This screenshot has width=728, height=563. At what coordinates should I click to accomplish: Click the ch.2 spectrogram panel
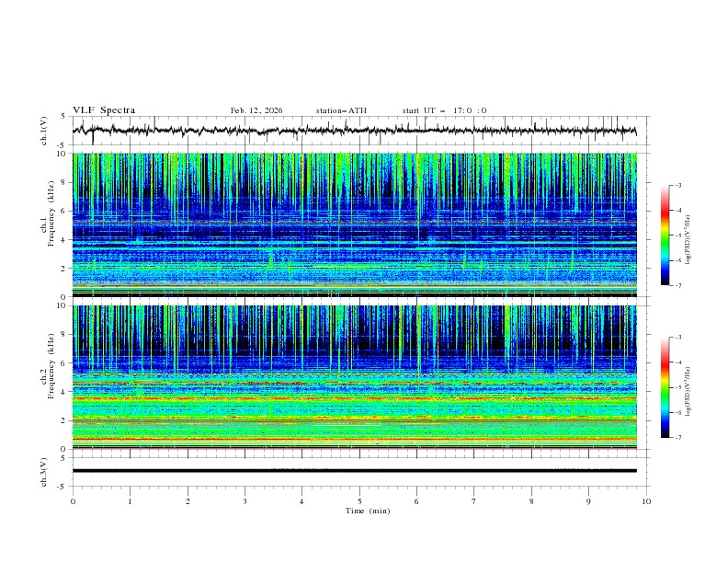354,377
